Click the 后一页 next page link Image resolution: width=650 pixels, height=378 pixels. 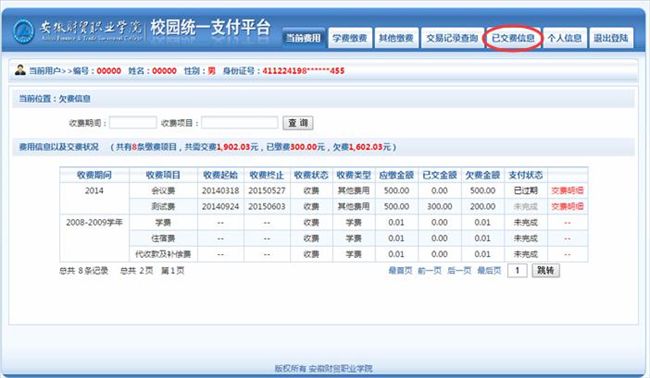click(459, 271)
